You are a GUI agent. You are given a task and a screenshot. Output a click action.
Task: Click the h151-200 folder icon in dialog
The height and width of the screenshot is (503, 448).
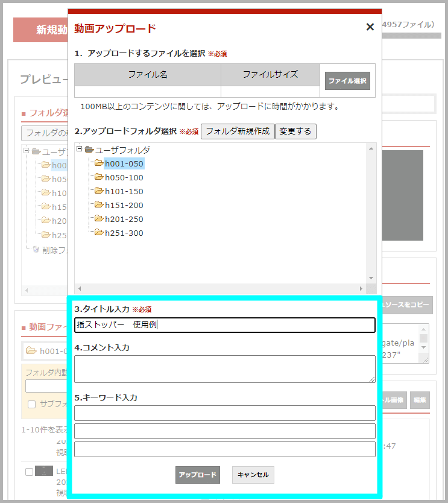99,204
